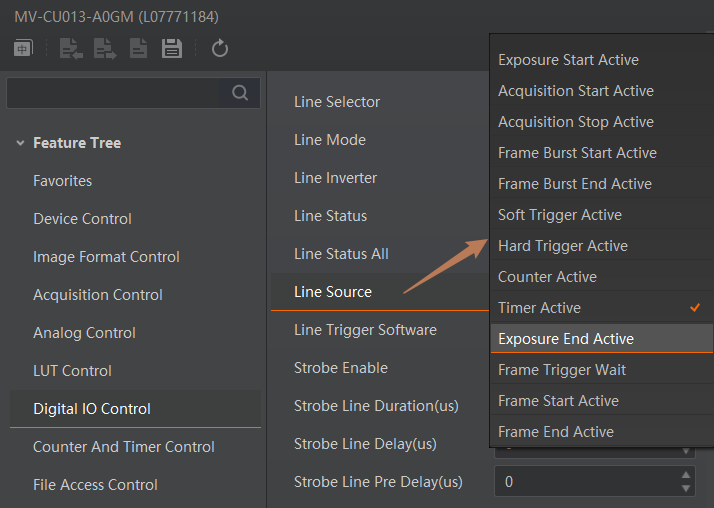The width and height of the screenshot is (714, 508).
Task: Click the import feature file icon
Action: coord(71,48)
